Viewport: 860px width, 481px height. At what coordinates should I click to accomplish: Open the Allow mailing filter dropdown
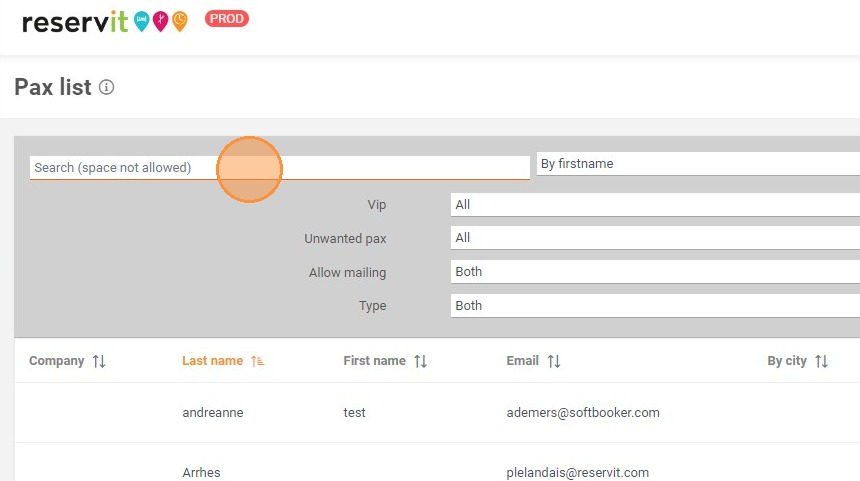click(655, 271)
